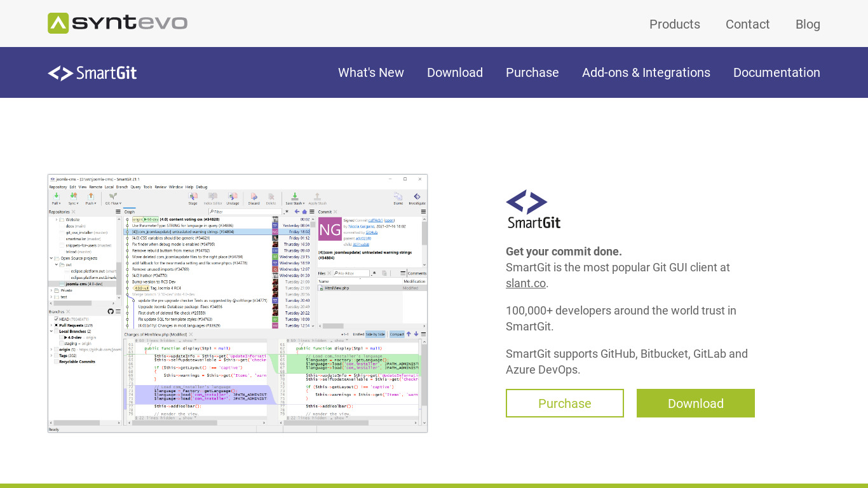Go to the Blog
The height and width of the screenshot is (488, 868).
808,24
